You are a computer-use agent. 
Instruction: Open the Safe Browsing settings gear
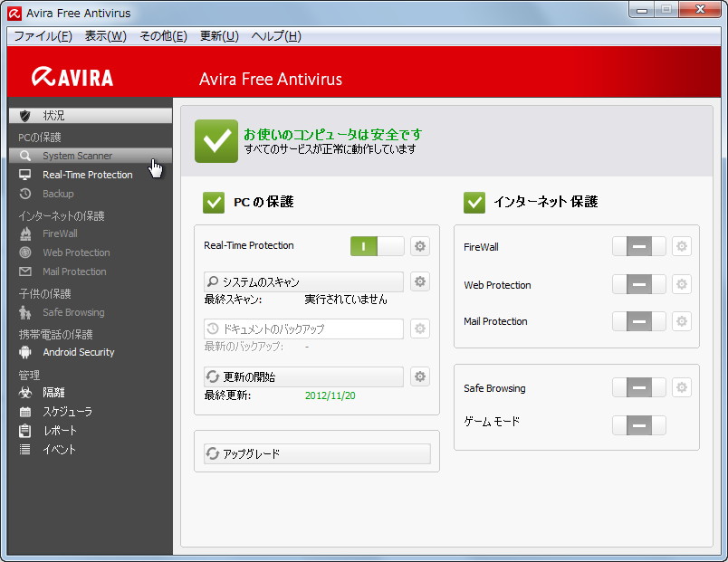pos(681,386)
